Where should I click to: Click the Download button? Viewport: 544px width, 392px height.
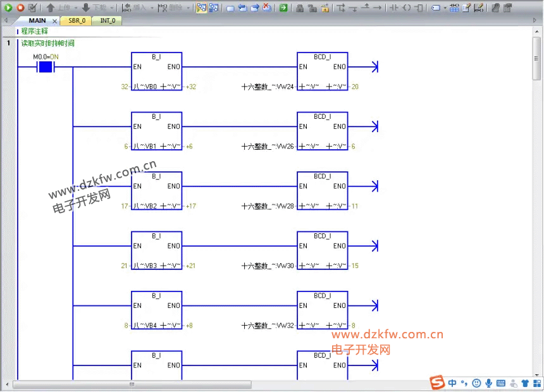click(x=94, y=8)
